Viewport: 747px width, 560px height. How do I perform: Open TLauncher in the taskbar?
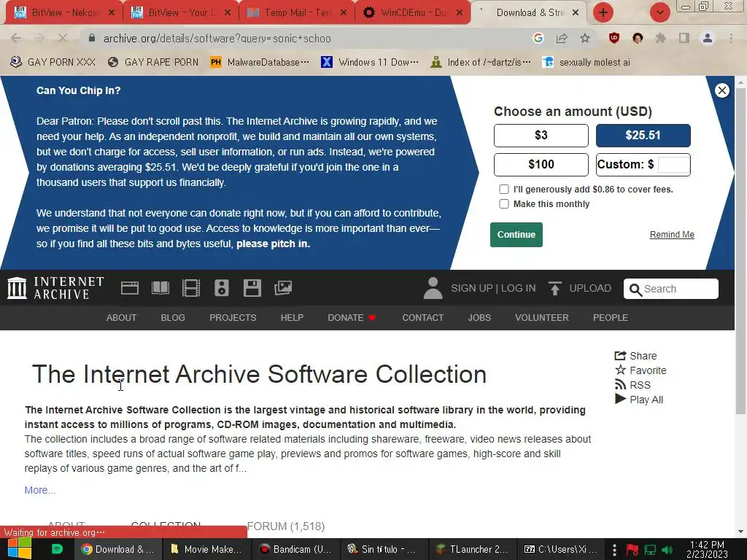point(473,549)
